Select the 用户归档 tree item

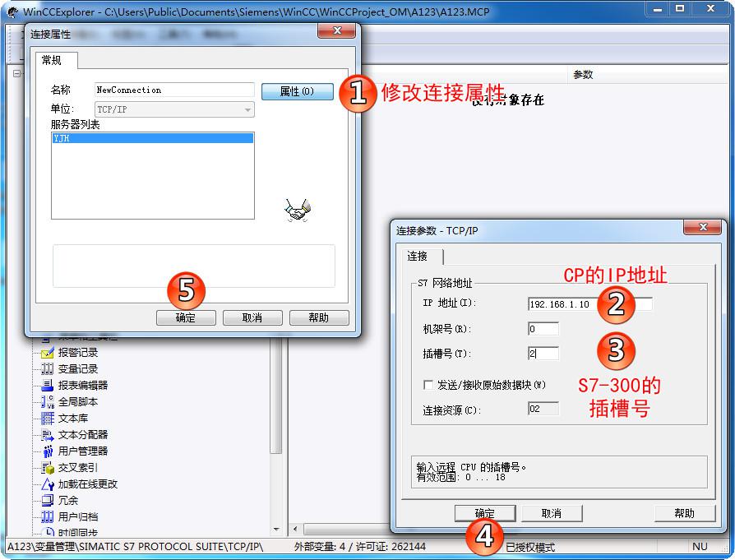point(78,517)
